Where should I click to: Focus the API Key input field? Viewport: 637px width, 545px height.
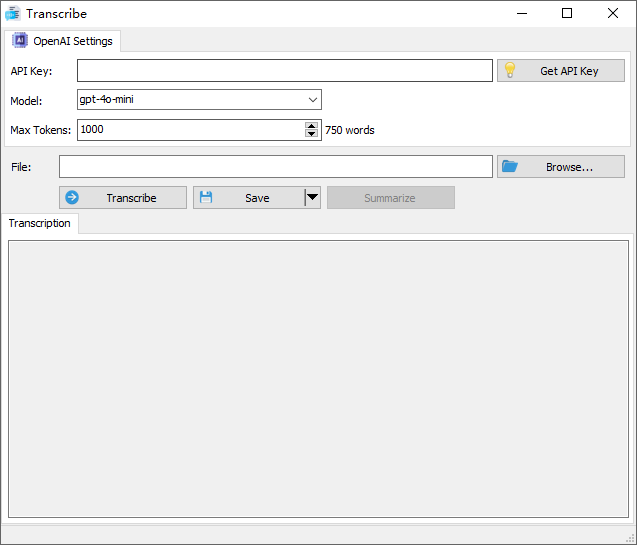click(285, 71)
